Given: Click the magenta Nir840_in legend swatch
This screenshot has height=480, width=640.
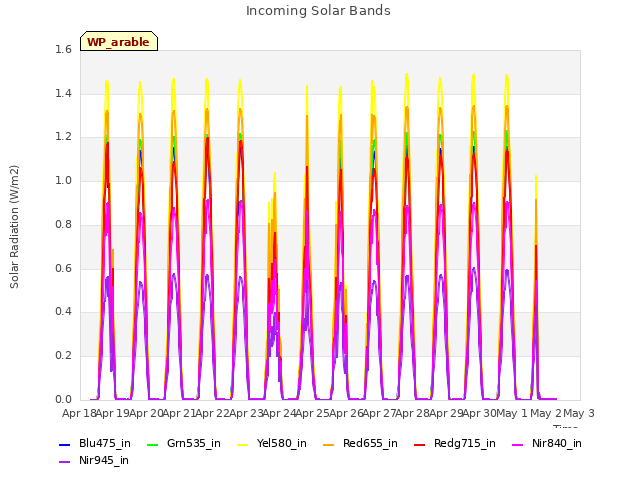Looking at the screenshot, I should (x=518, y=444).
